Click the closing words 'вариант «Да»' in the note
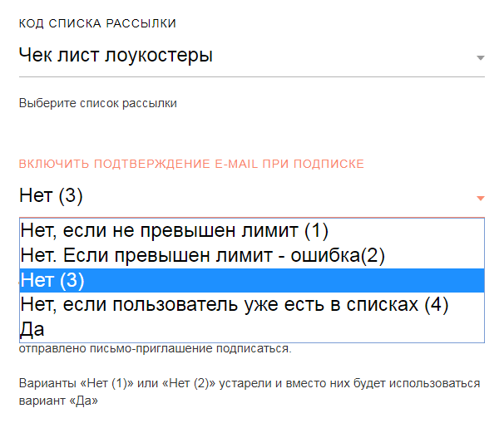The image size is (504, 428). point(58,401)
